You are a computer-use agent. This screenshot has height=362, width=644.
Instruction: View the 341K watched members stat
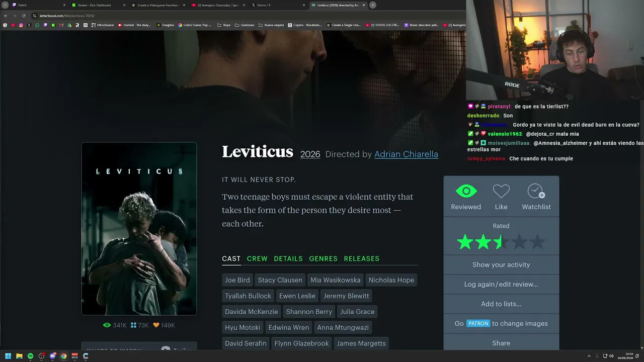115,325
